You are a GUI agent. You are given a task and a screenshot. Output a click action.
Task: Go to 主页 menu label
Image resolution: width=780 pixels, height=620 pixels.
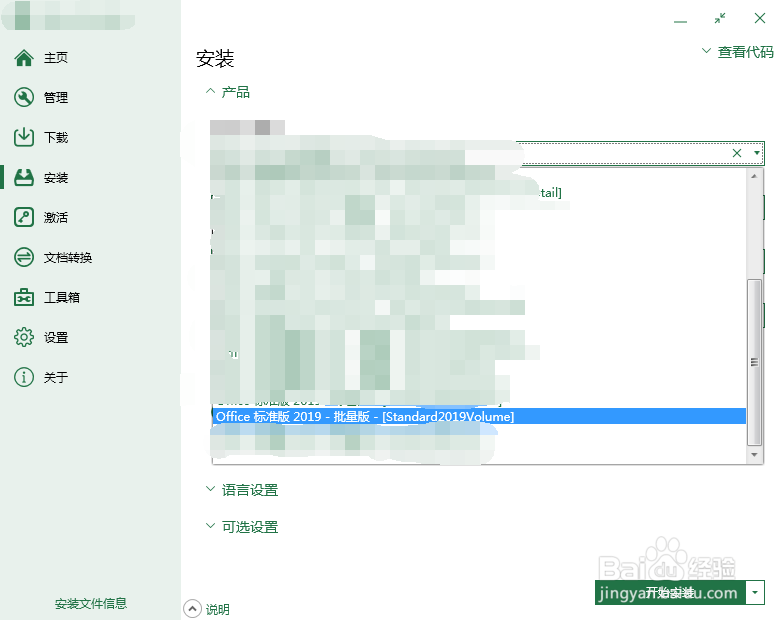(56, 58)
